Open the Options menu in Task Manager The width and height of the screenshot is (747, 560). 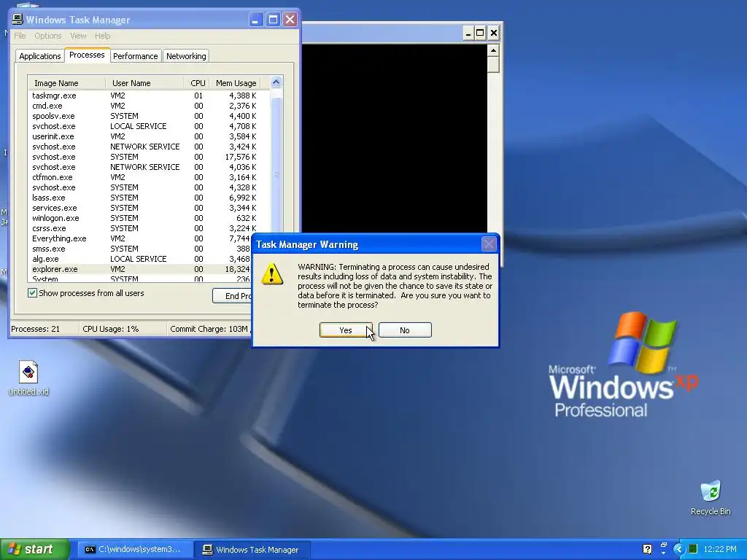(x=47, y=36)
